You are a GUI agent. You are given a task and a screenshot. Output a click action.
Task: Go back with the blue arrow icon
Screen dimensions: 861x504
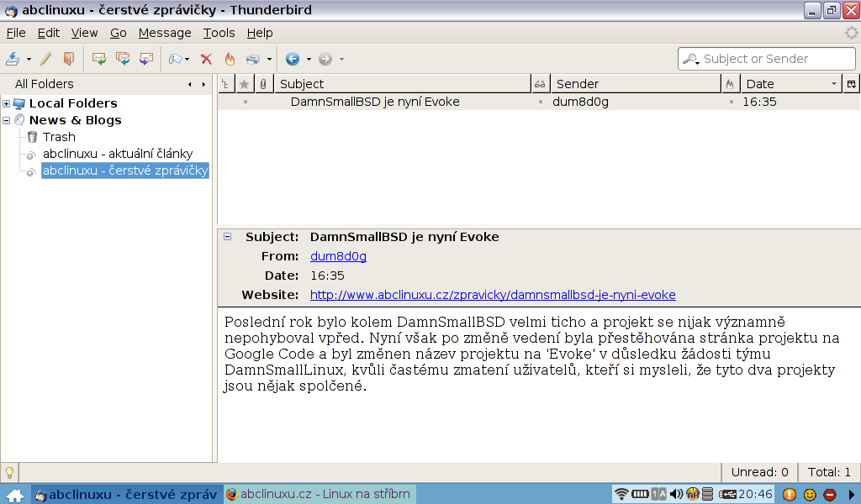pos(293,59)
